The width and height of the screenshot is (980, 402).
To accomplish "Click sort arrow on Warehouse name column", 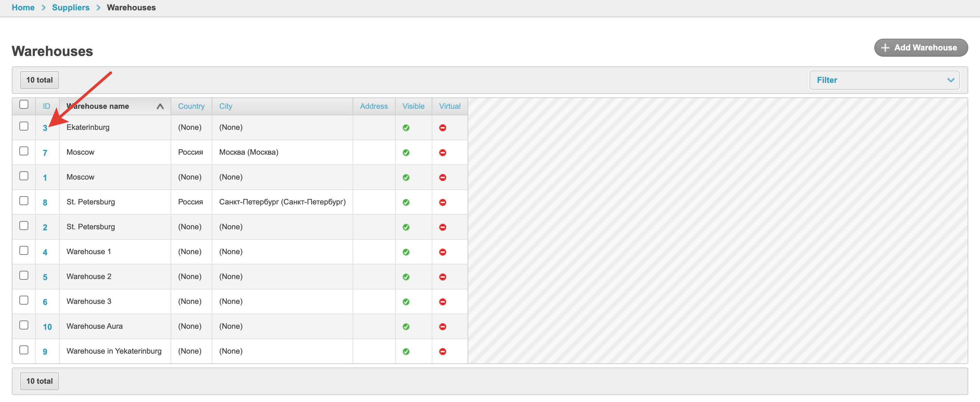I will [160, 106].
